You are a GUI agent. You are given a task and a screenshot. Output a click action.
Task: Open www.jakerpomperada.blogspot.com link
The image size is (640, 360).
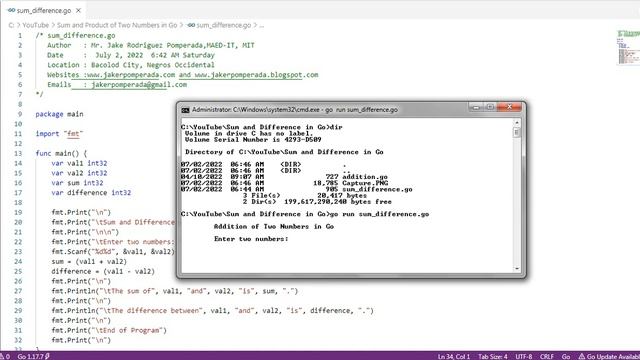[256, 75]
